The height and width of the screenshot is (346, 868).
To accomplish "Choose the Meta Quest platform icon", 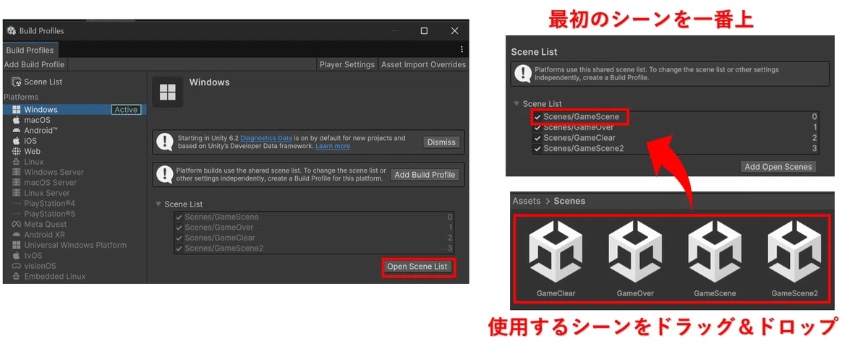I will pos(17,224).
